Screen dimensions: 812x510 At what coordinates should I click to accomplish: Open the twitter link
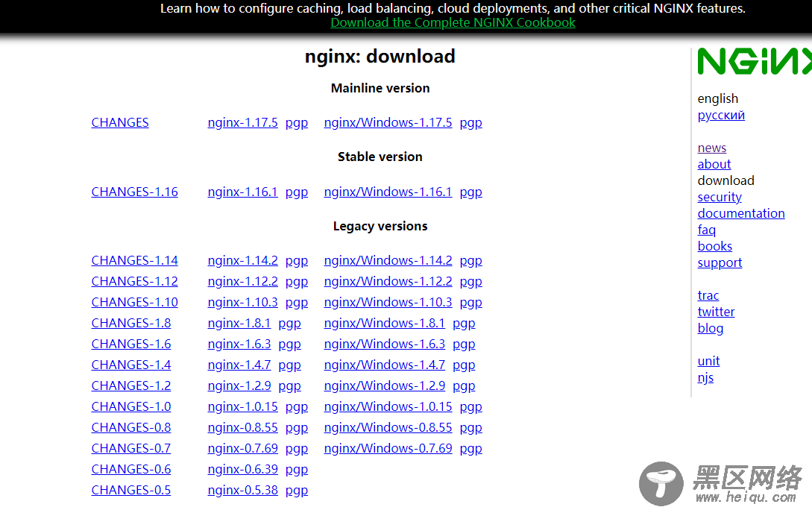pyautogui.click(x=716, y=312)
